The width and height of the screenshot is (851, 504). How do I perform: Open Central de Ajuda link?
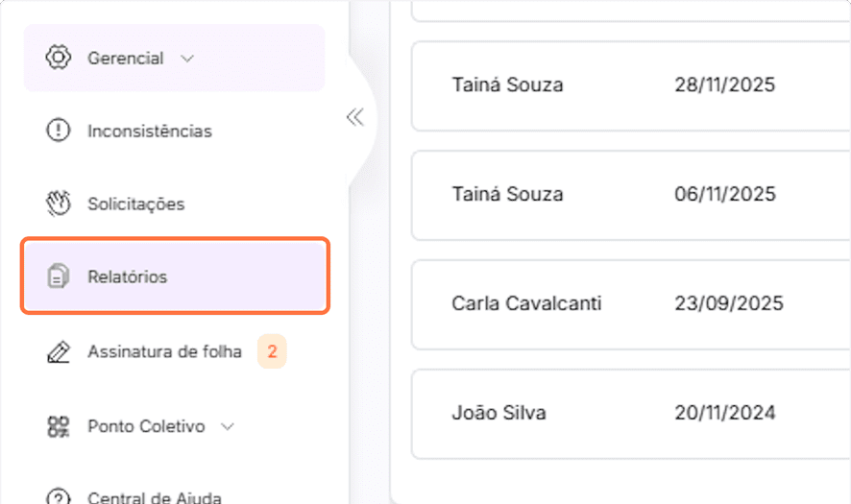[154, 497]
